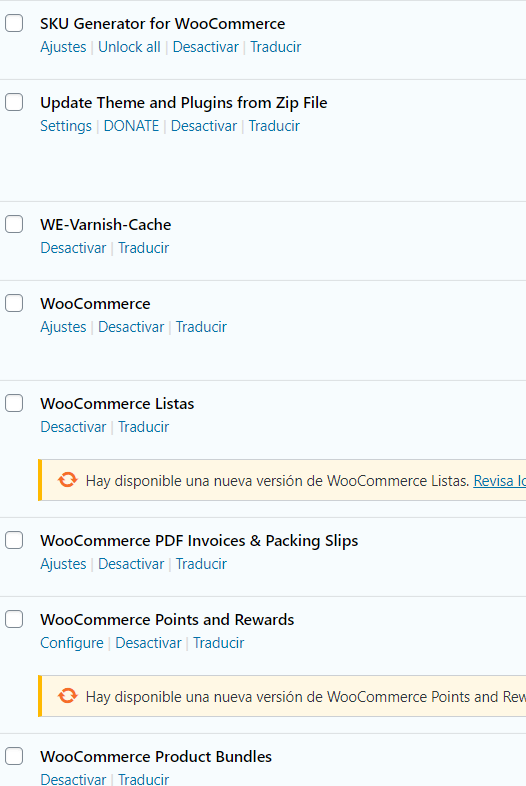Select the WooCommerce Product Bundles checkbox
This screenshot has width=526, height=786.
tap(14, 756)
